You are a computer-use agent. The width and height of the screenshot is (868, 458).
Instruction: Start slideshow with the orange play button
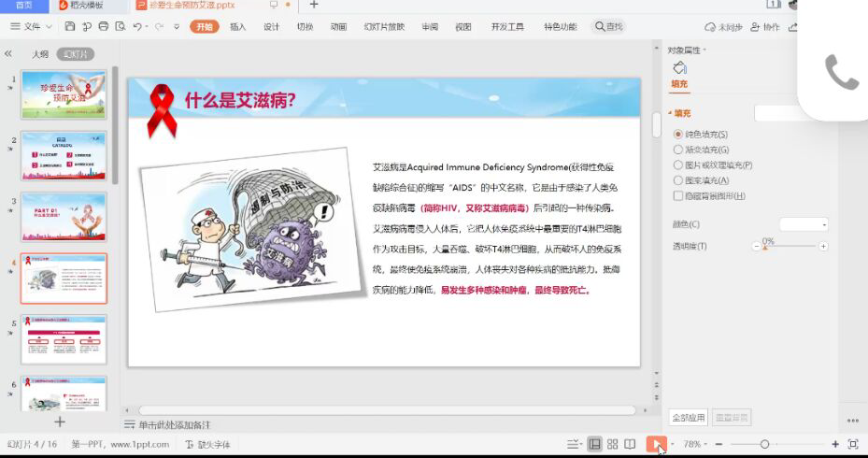pyautogui.click(x=655, y=444)
